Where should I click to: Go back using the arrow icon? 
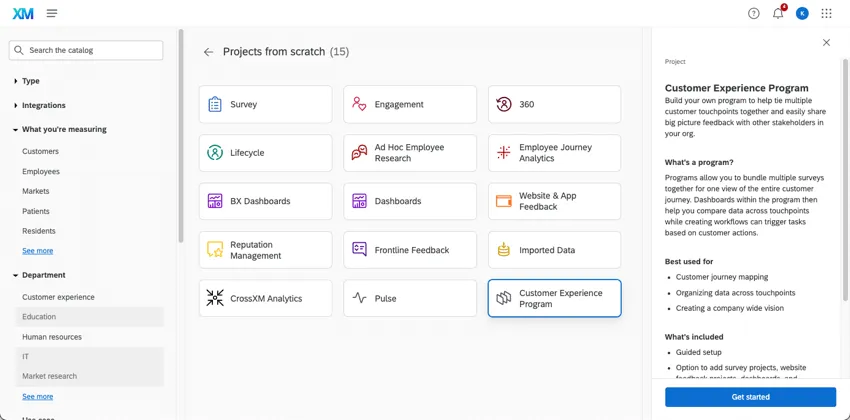point(208,52)
